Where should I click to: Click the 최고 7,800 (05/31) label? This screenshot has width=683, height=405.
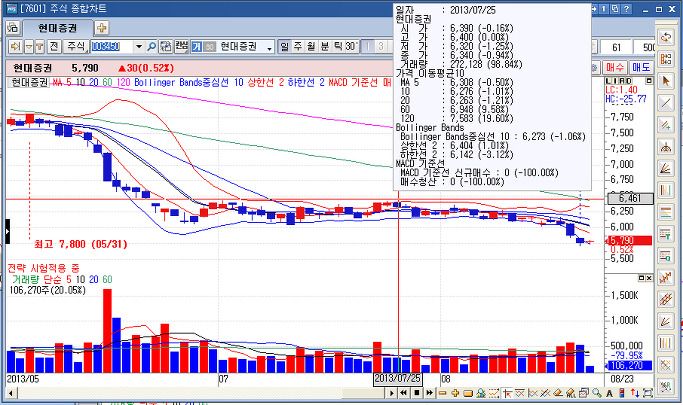[x=81, y=244]
